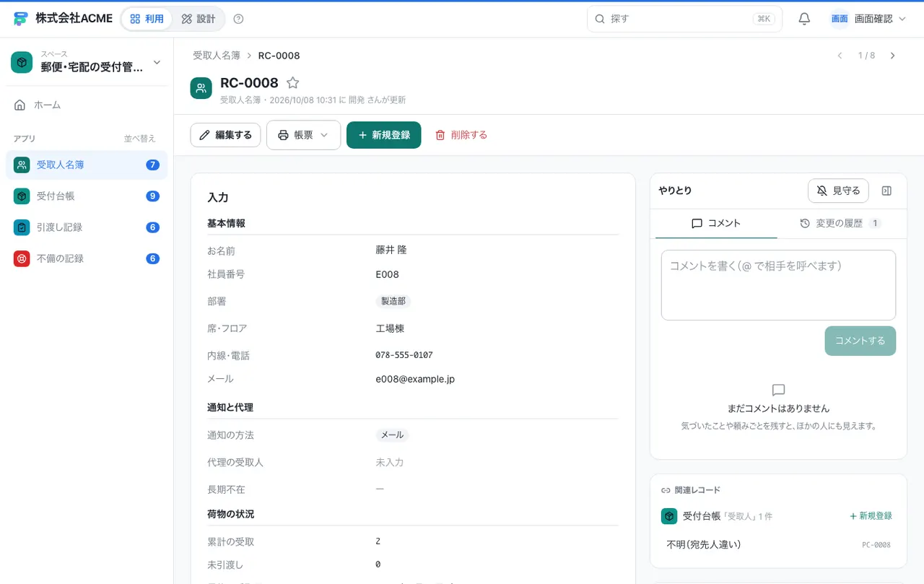Click the 受取人名簿 record header icon
Image resolution: width=924 pixels, height=584 pixels.
pyautogui.click(x=201, y=88)
